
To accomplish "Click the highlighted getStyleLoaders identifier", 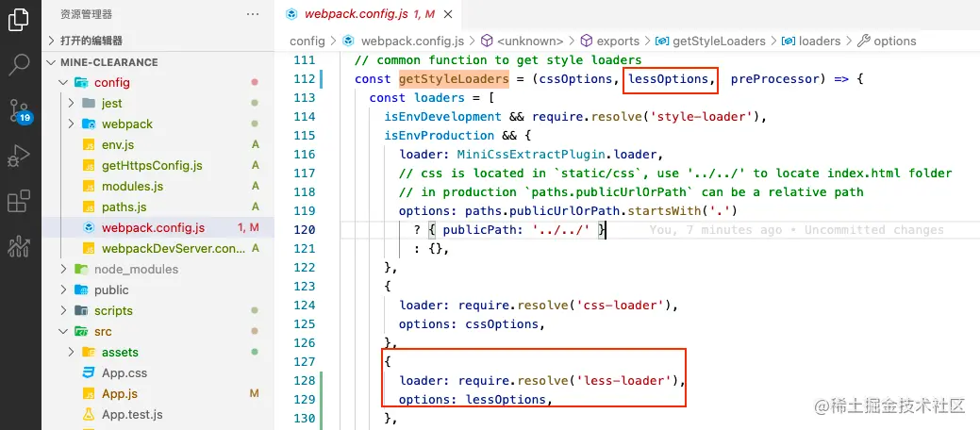I will tap(454, 79).
